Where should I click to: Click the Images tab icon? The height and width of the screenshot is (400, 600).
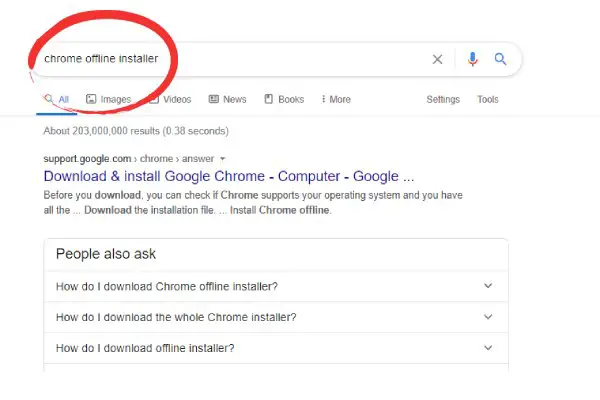coord(91,99)
